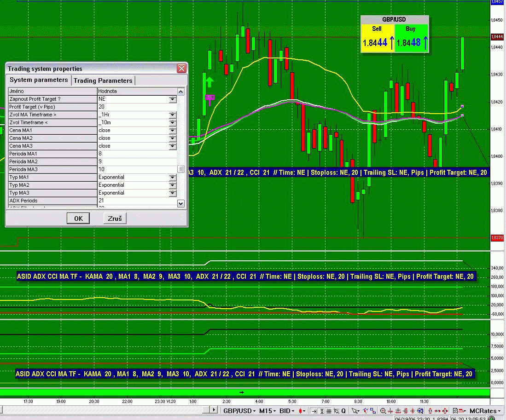Click the properties list scroll down arrow
506x420 pixels.
180,203
